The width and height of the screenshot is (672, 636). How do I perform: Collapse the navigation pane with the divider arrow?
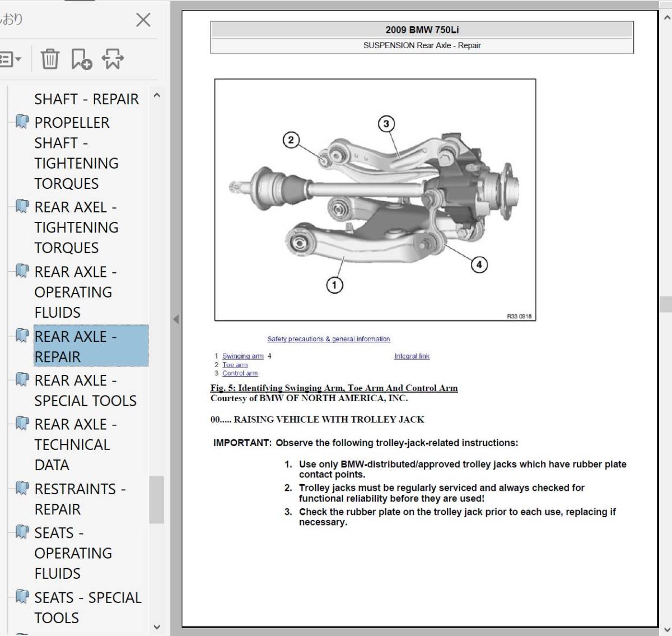click(x=176, y=319)
